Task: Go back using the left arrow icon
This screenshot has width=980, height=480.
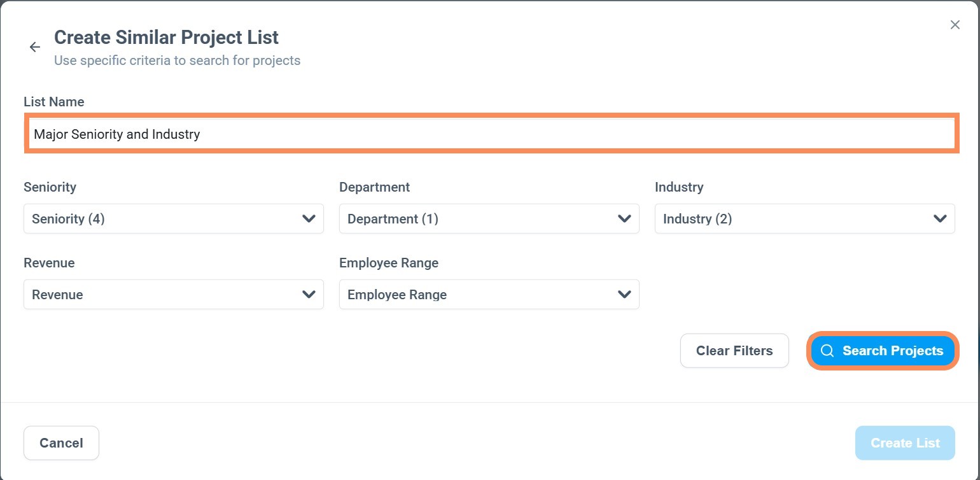Action: coord(35,47)
